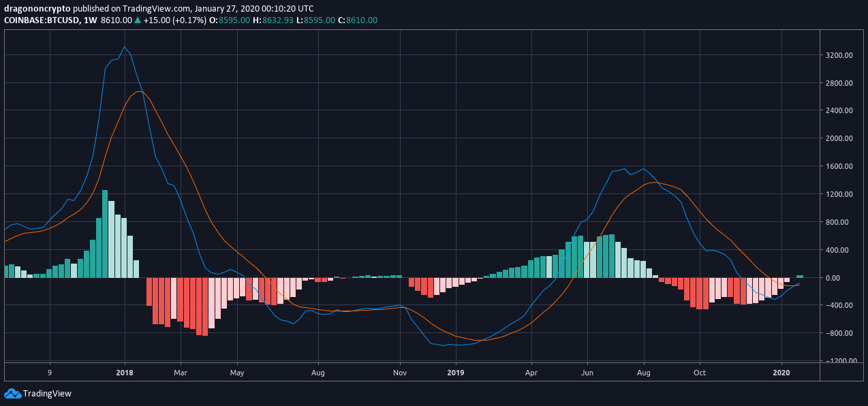Screen dimensions: 868x406
Task: Click the May time axis label
Action: point(237,373)
